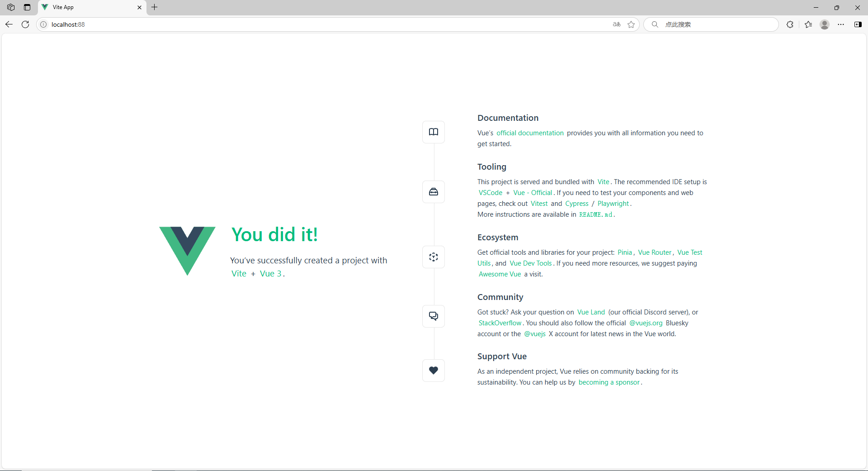Click the Ecosystem icon

tap(434, 257)
